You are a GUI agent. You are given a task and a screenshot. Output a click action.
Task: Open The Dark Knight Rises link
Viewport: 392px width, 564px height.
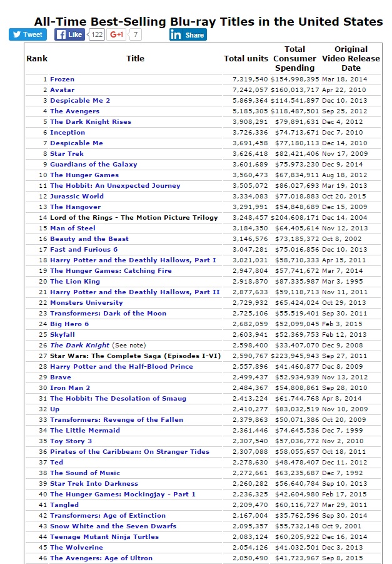(x=91, y=121)
